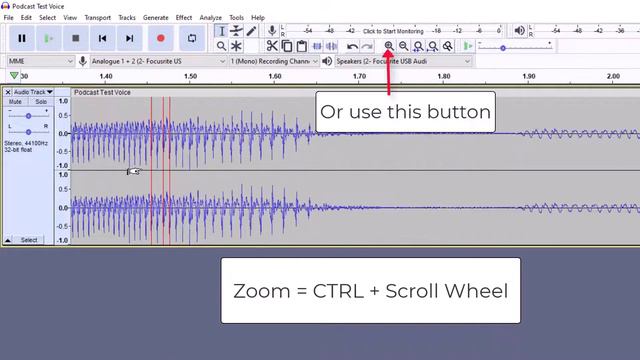
Task: Start playback with the Play button
Action: pyautogui.click(x=49, y=38)
